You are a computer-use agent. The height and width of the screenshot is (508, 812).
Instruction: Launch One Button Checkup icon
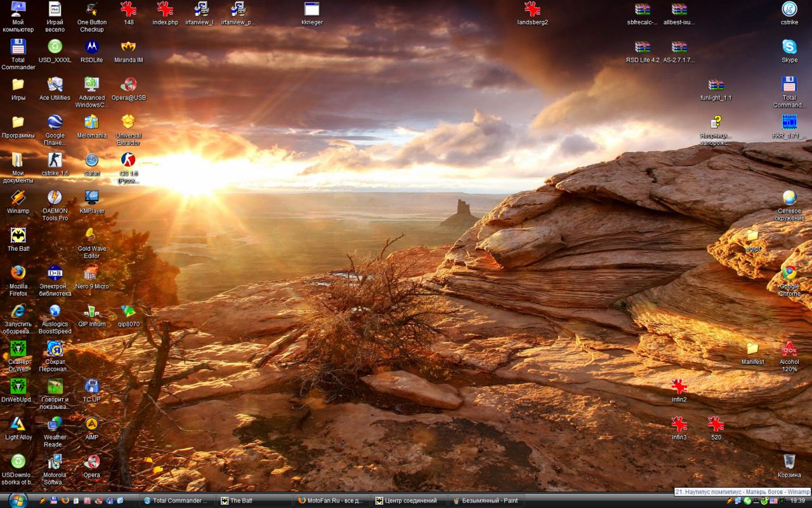coord(92,17)
